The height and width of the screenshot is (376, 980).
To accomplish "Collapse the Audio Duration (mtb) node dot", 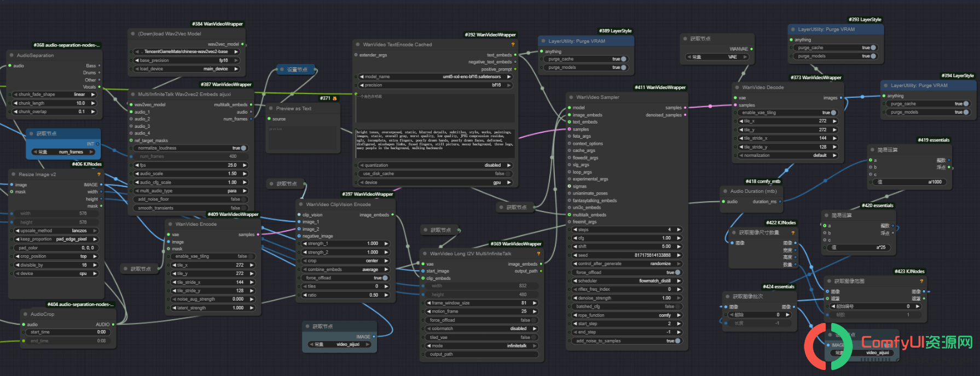I will point(725,191).
